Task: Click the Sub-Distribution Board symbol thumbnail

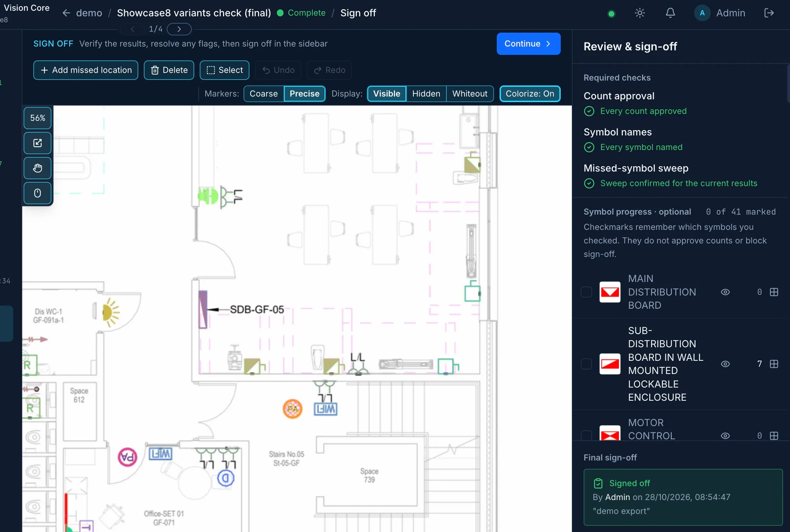Action: [x=610, y=364]
